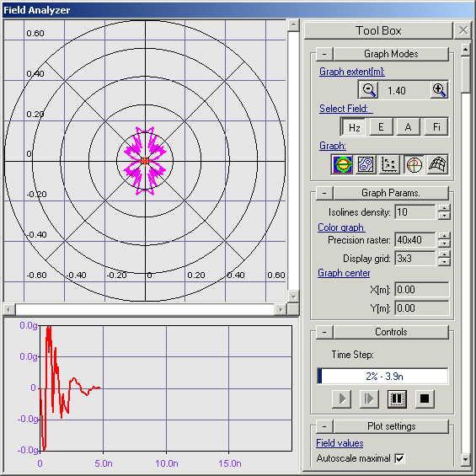Increase Precision raster with up arrow

445,236
